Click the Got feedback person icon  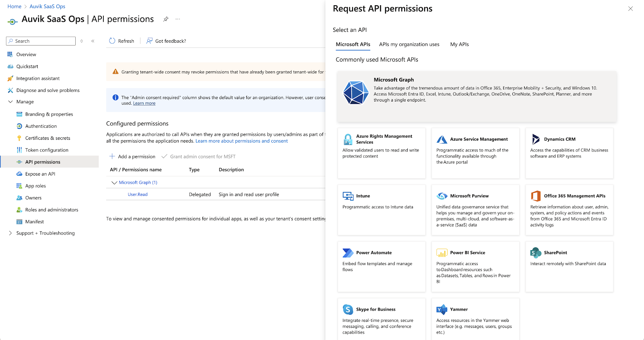tap(149, 41)
